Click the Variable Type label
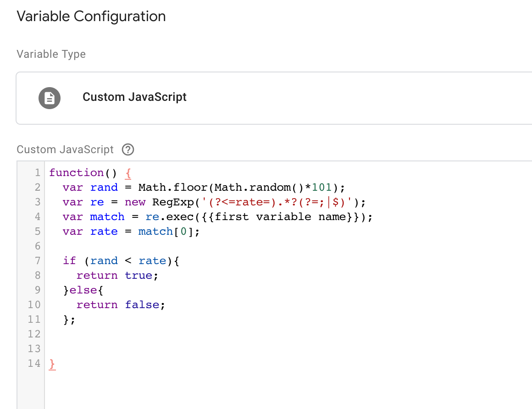Viewport: 532px width, 409px height. click(x=51, y=54)
